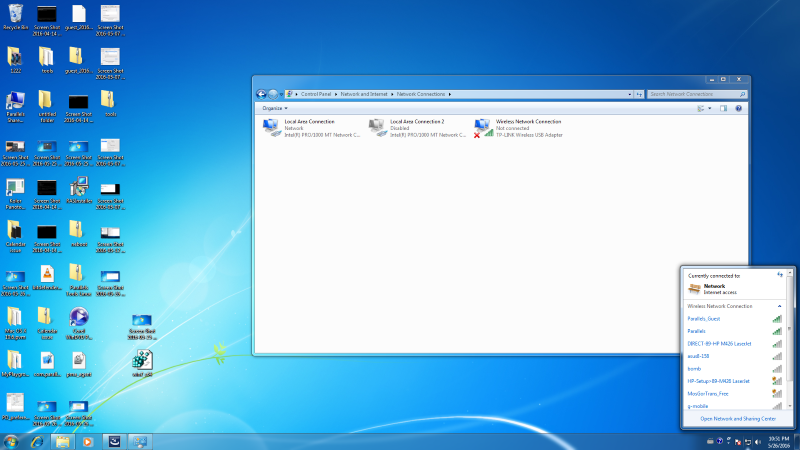Select the disabled Local Area Connection 2 adapter

(x=377, y=126)
